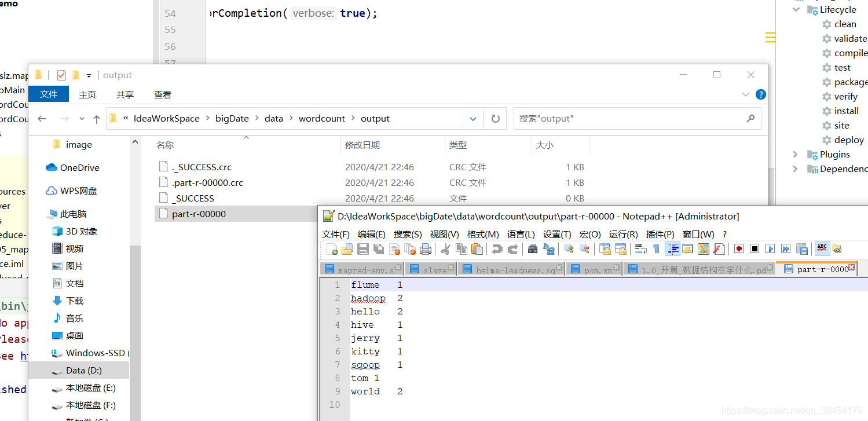Viewport: 868px width, 421px height.
Task: Redo edit with toolbar arrow
Action: tap(513, 249)
